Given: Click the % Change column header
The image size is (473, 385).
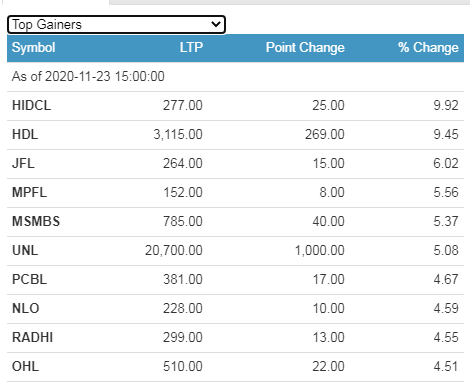Looking at the screenshot, I should 428,48.
